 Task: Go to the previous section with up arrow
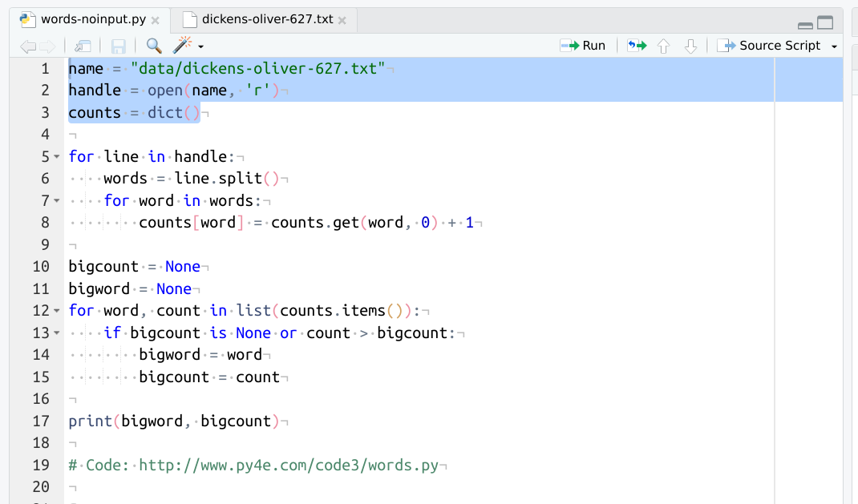tap(663, 46)
